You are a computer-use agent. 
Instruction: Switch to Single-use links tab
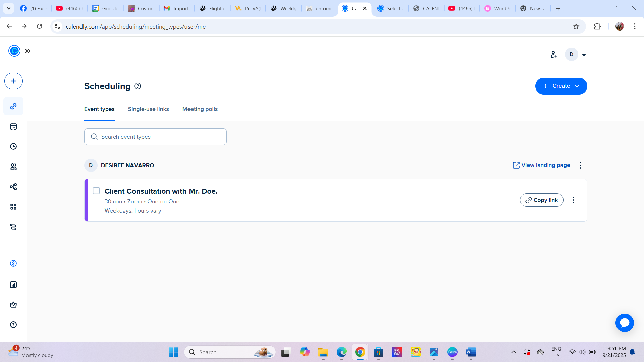click(148, 109)
